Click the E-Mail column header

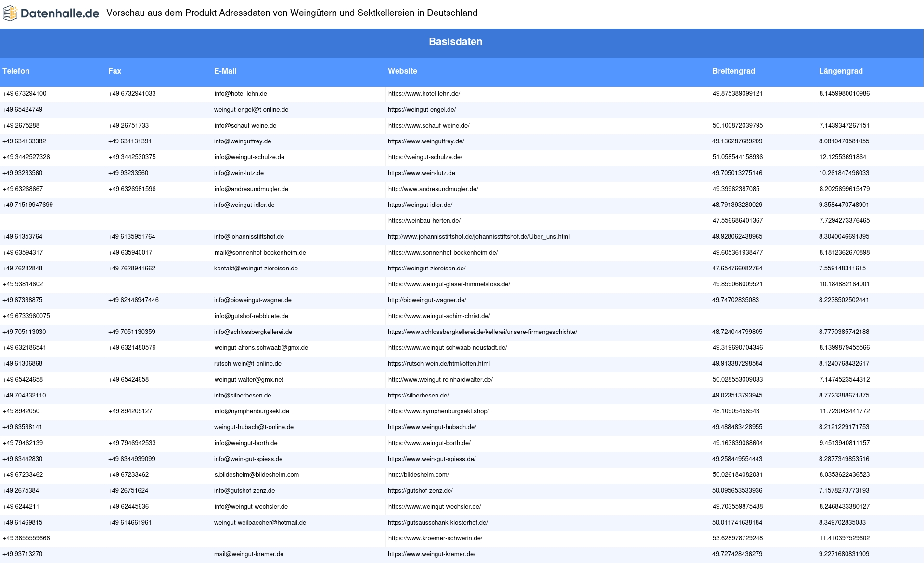pyautogui.click(x=225, y=71)
